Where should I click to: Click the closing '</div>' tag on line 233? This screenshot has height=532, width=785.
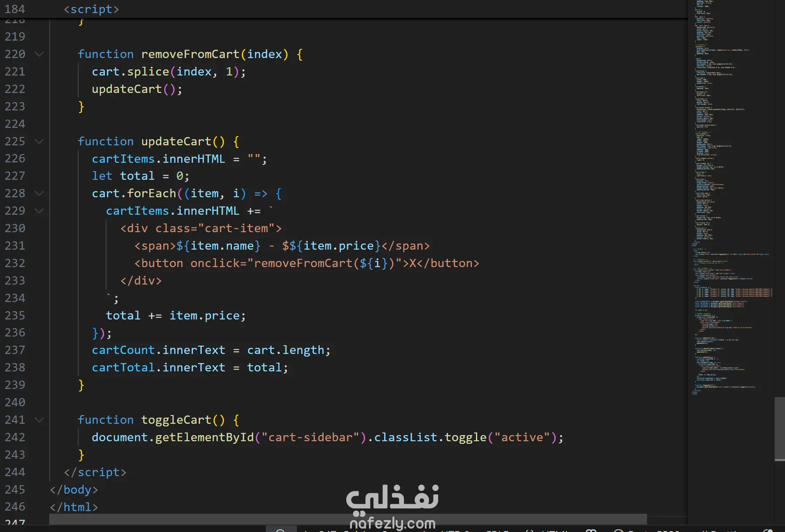(141, 281)
